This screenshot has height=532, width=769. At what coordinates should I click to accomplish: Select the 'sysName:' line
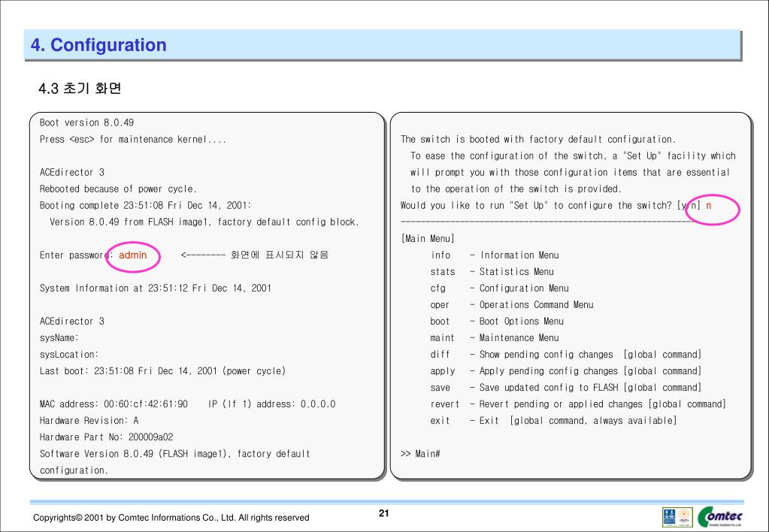pyautogui.click(x=59, y=338)
